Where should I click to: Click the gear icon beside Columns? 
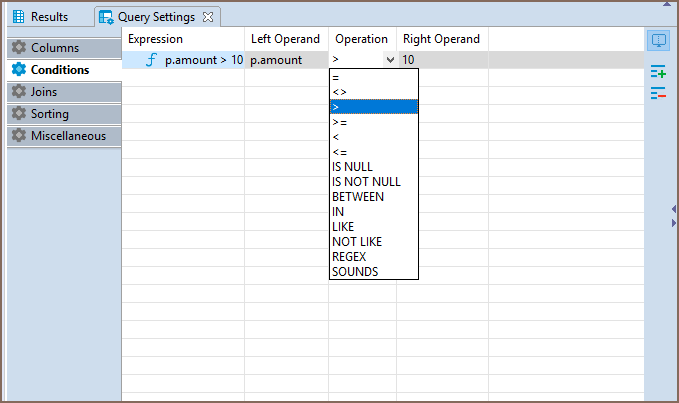[x=18, y=48]
